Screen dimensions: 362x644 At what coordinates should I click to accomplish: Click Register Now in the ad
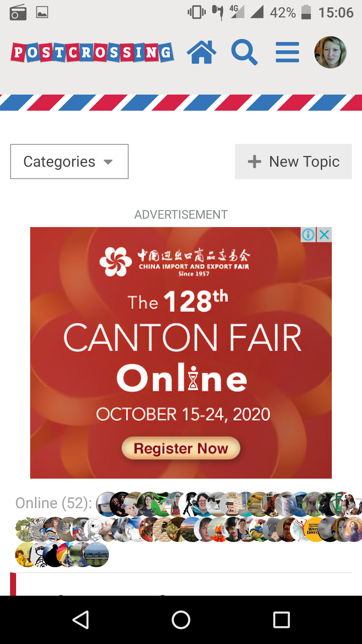click(181, 448)
